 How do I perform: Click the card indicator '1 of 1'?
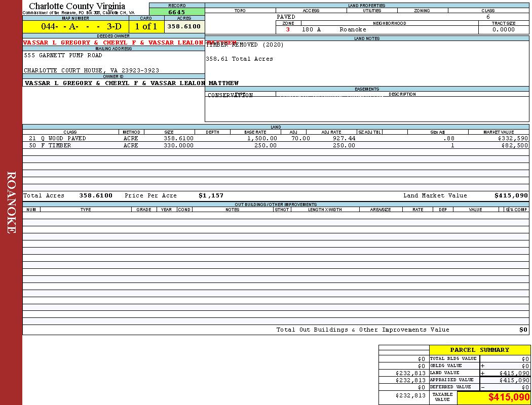click(x=146, y=26)
